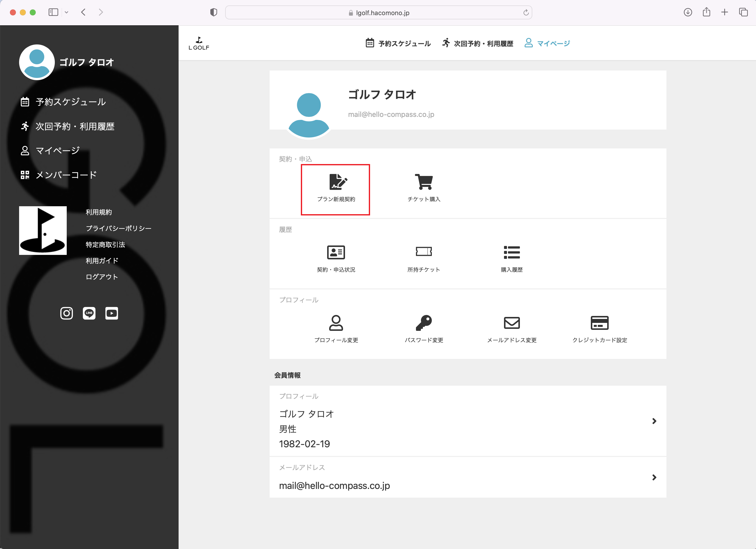Open メールアドレス変更 envelope icon
This screenshot has height=549, width=756.
(x=511, y=323)
